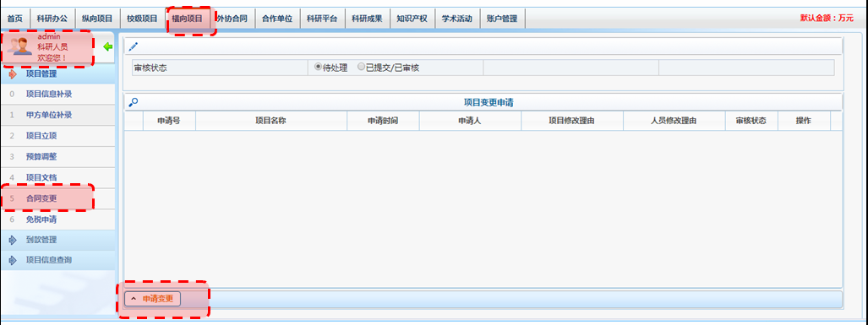Open the 首页 tab
Image resolution: width=868 pixels, height=325 pixels.
(15, 19)
